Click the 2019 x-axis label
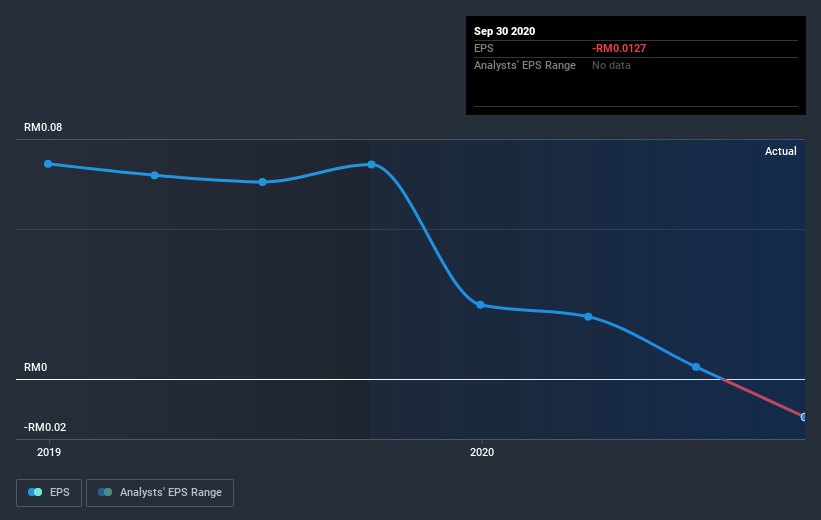The image size is (821, 520). 49,452
